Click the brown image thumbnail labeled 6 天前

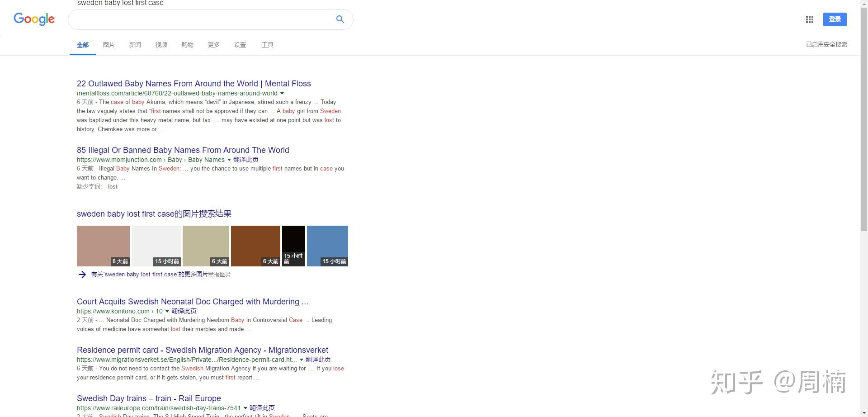pyautogui.click(x=255, y=246)
